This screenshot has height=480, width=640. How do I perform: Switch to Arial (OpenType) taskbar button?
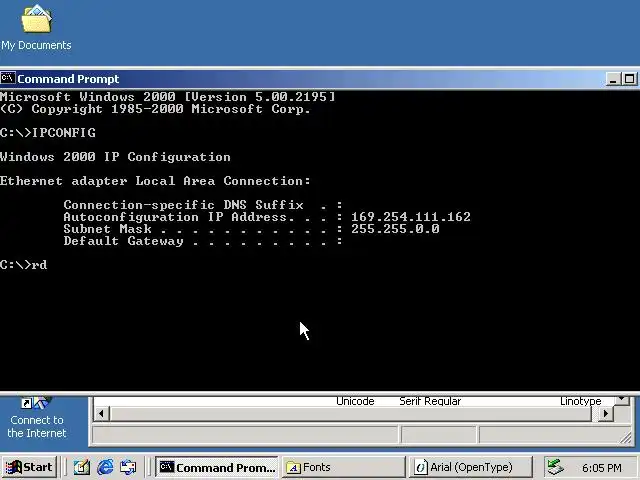pyautogui.click(x=471, y=467)
